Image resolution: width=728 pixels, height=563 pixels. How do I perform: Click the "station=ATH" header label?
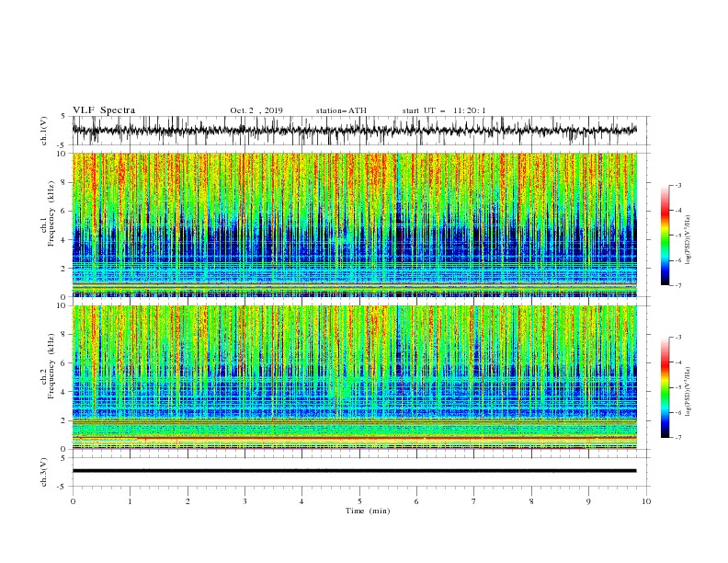(341, 110)
